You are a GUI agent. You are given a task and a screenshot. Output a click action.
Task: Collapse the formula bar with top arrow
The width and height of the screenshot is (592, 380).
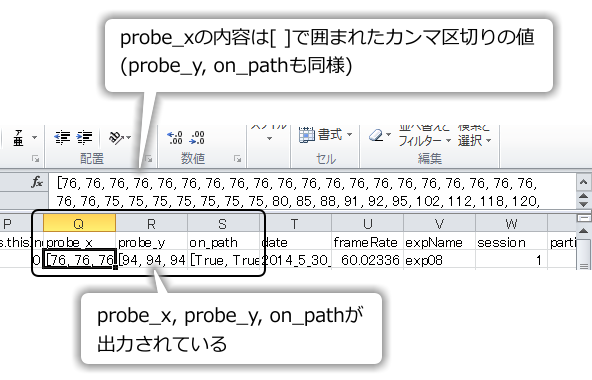pos(583,182)
